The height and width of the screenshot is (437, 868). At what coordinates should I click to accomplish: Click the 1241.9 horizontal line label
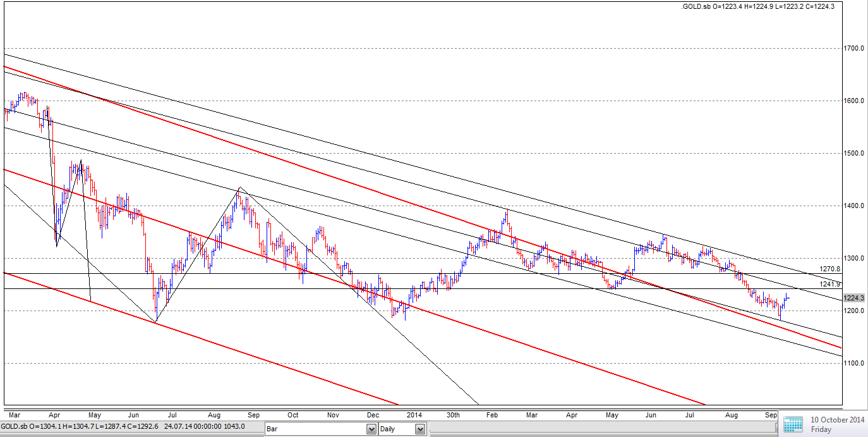[830, 284]
